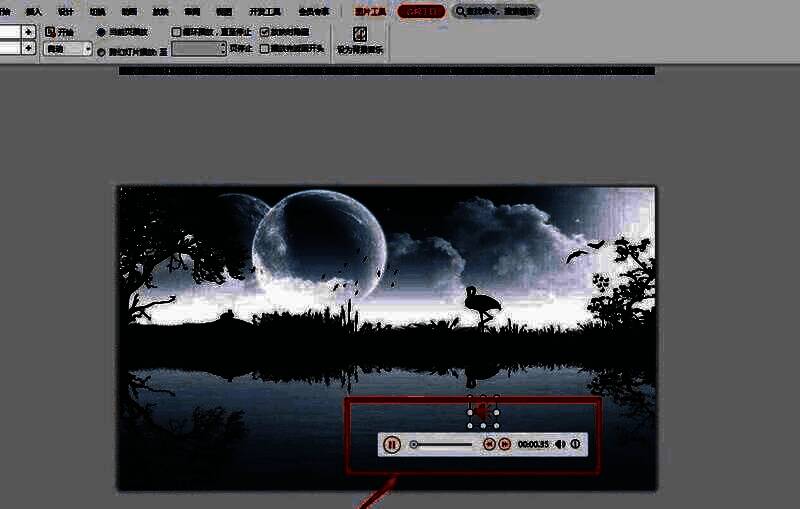Select the cross-slide playback radio button
Viewport: 800px width, 509px height.
coord(101,50)
